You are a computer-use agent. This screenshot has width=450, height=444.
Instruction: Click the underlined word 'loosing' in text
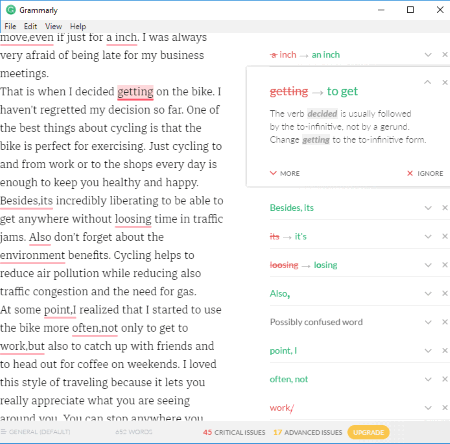[133, 219]
